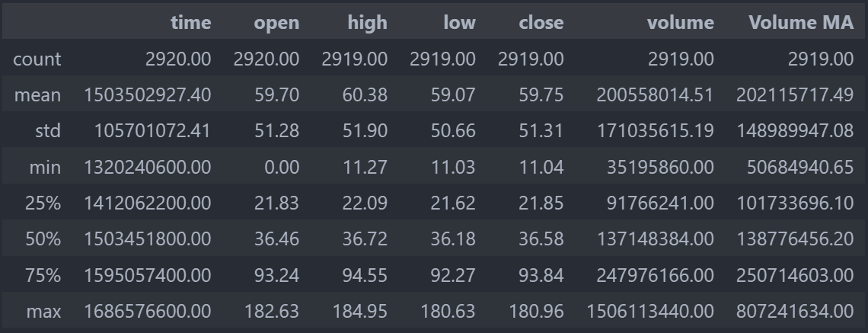Click the '25%' row label
The height and width of the screenshot is (333, 868).
(x=43, y=203)
